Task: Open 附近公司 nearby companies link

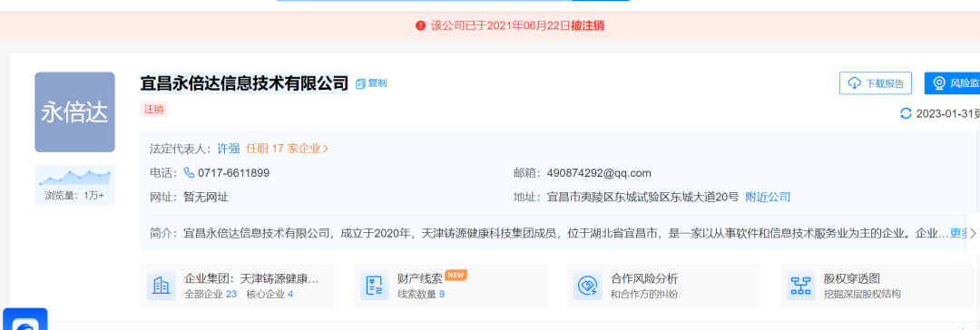Action: 768,198
